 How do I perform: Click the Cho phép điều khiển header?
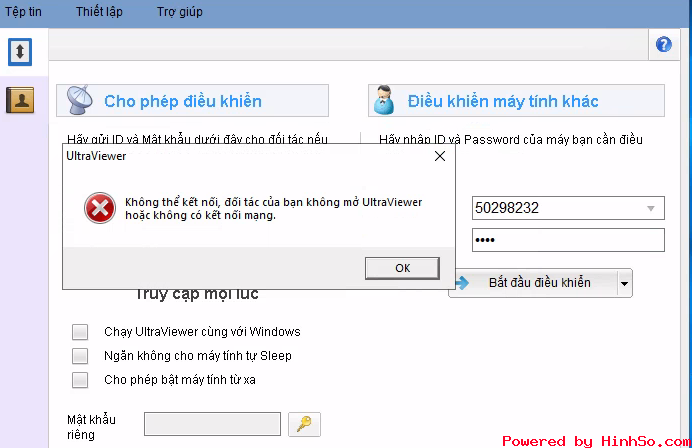[x=192, y=101]
